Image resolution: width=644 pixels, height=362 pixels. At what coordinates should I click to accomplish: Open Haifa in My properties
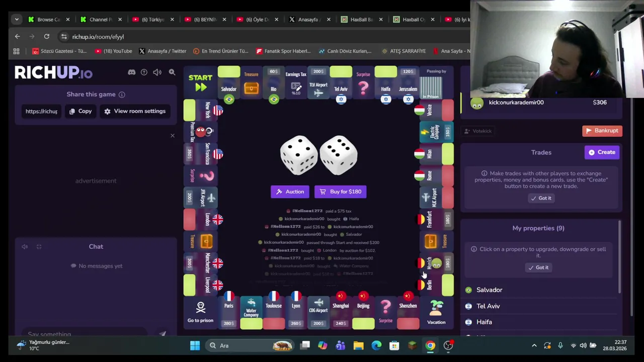click(x=538, y=322)
